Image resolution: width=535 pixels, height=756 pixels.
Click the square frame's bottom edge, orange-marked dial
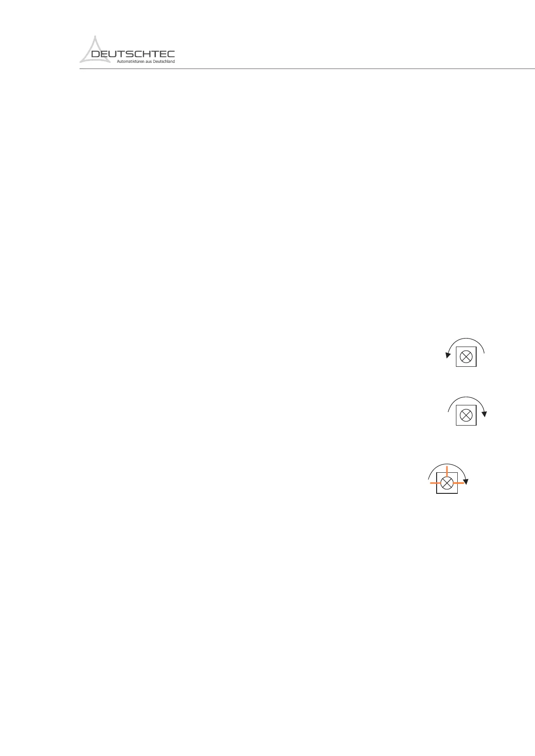click(447, 493)
